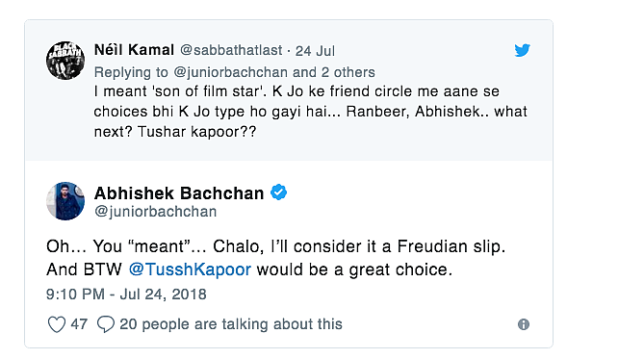Open the @TusshKapoor mention link
The image size is (644, 359).
click(x=190, y=269)
